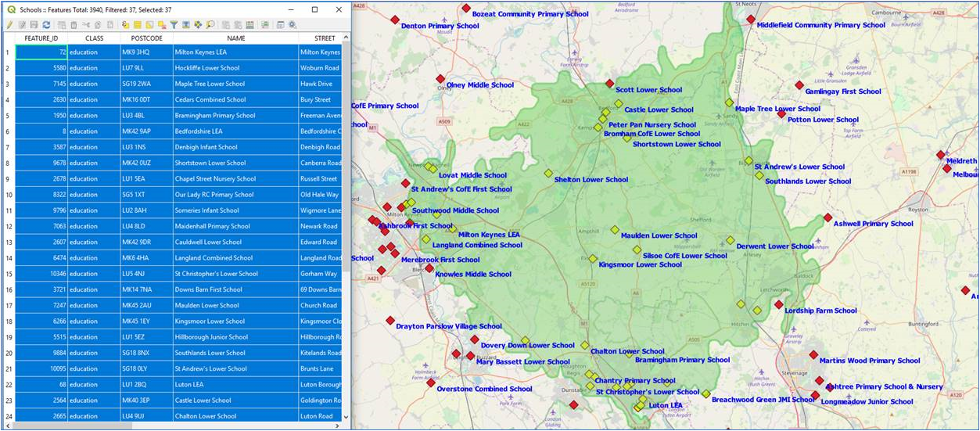This screenshot has height=431, width=980.
Task: Sort by CLASS column header
Action: click(x=94, y=38)
